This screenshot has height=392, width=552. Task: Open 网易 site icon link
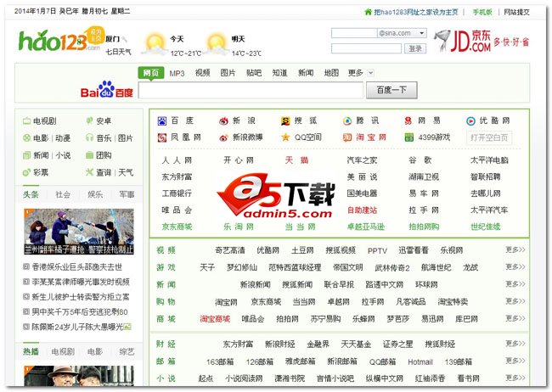(x=408, y=121)
